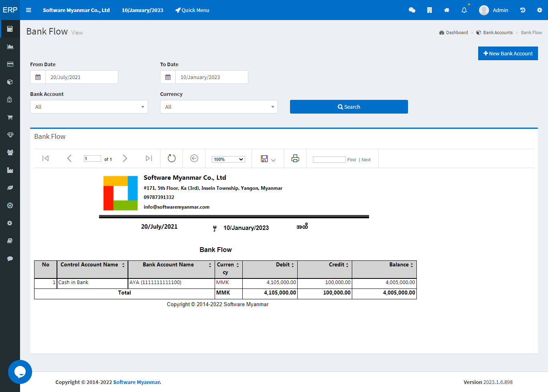
Task: Click the From Date field
Action: pyautogui.click(x=82, y=77)
